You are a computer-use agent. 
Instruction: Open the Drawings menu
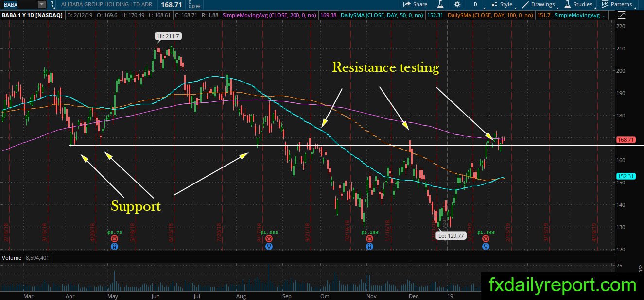point(538,4)
